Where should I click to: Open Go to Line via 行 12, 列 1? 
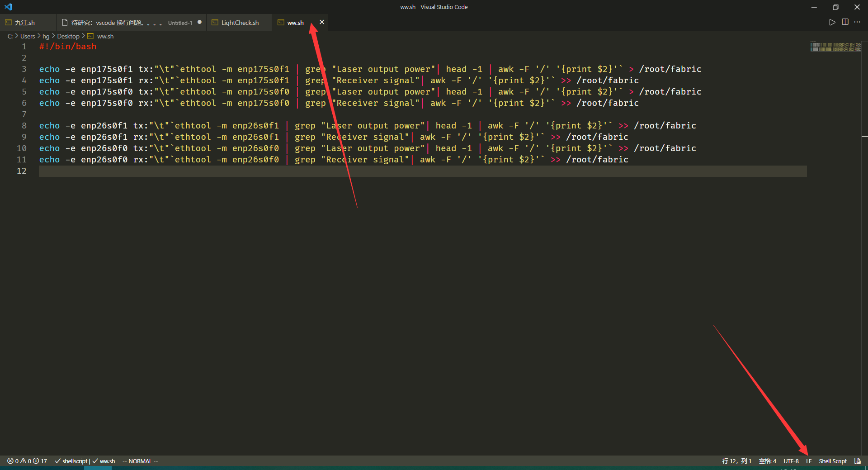pos(736,461)
